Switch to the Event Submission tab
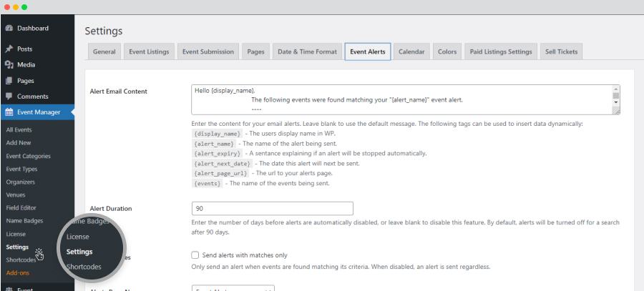This screenshot has width=644, height=291. 208,51
